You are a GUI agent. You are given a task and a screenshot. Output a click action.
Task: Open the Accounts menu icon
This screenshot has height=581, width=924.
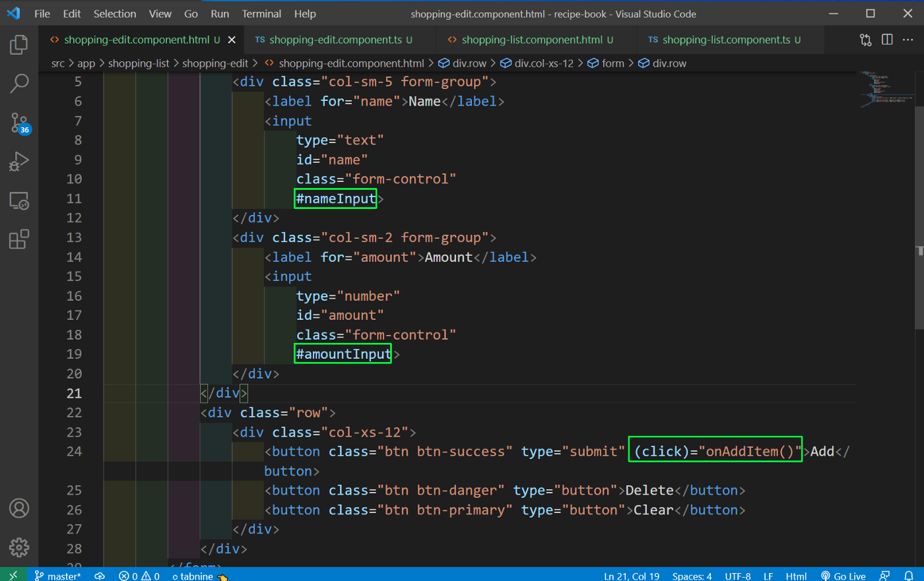point(19,508)
